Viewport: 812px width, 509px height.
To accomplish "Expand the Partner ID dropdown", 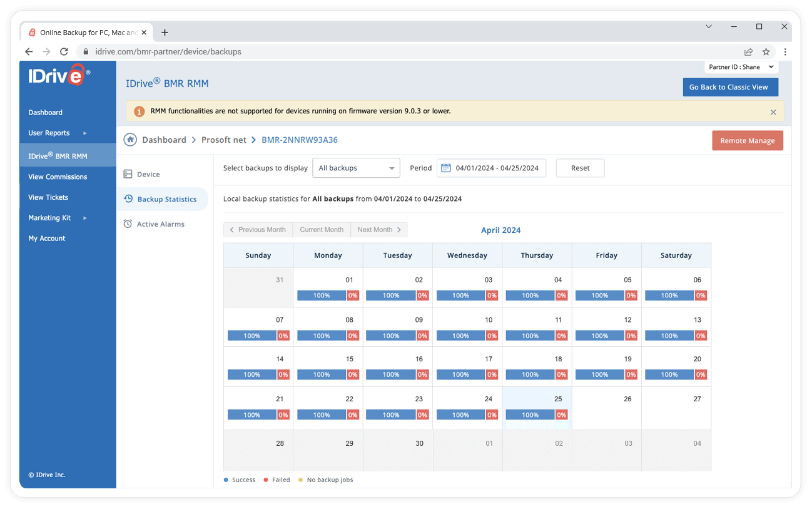I will coord(741,67).
